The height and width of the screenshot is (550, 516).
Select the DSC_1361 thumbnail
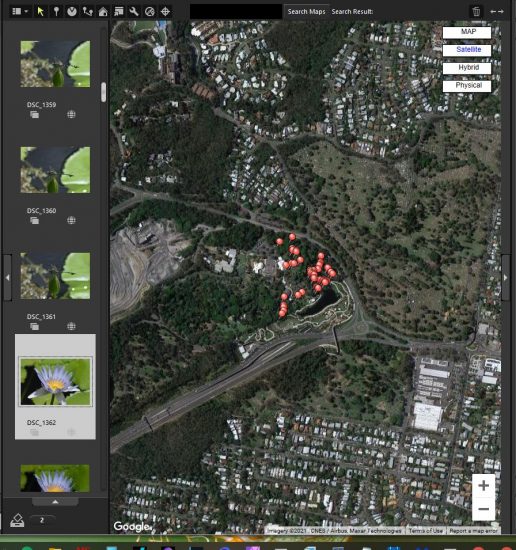coord(55,276)
